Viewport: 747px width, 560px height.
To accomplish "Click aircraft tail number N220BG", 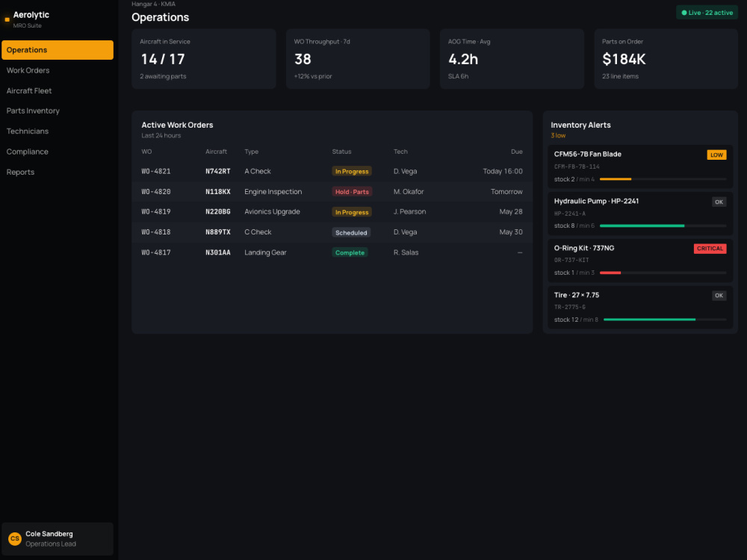I will click(217, 212).
